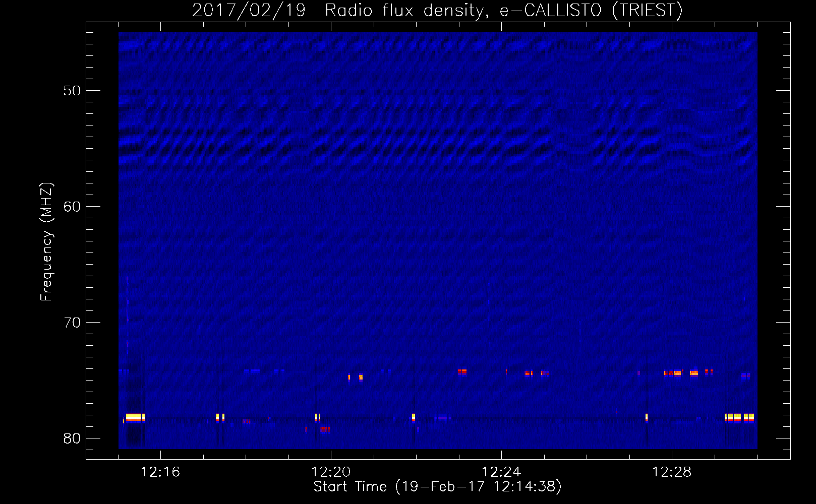Image resolution: width=816 pixels, height=504 pixels.
Task: Click the plot title mentioning e-CALLISTO (TRIEST)
Action: coord(437,10)
